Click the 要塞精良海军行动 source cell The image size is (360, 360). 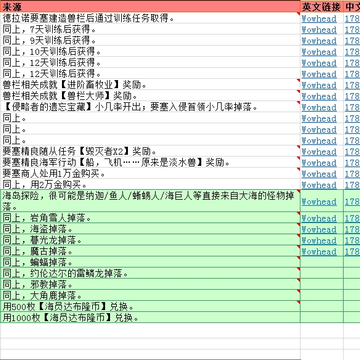pyautogui.click(x=150, y=162)
